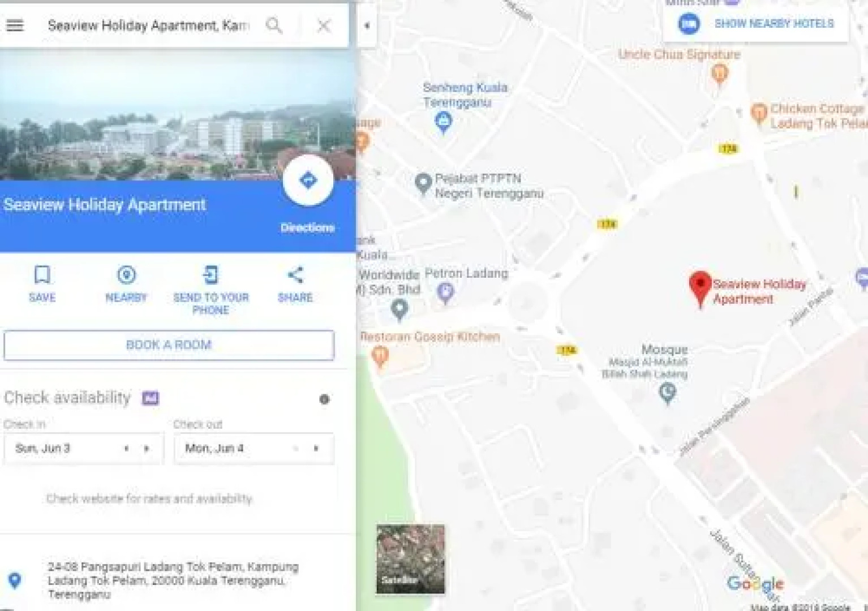Screen dimensions: 868x611
Task: Open the check-in date Sun, Jun 3
Action: (x=83, y=449)
